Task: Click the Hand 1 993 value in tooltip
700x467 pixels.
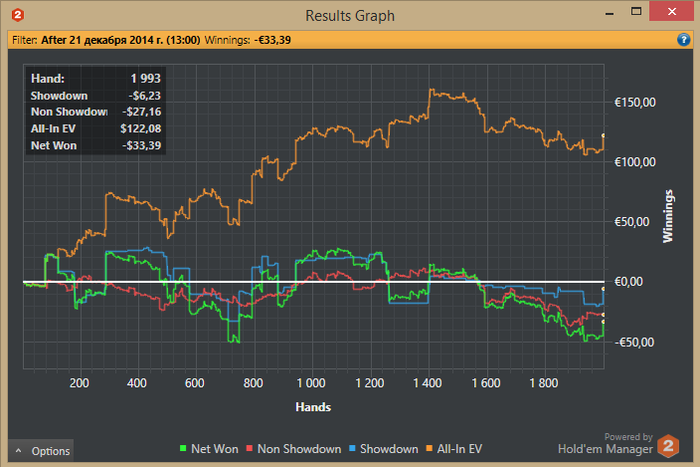Action: click(145, 79)
